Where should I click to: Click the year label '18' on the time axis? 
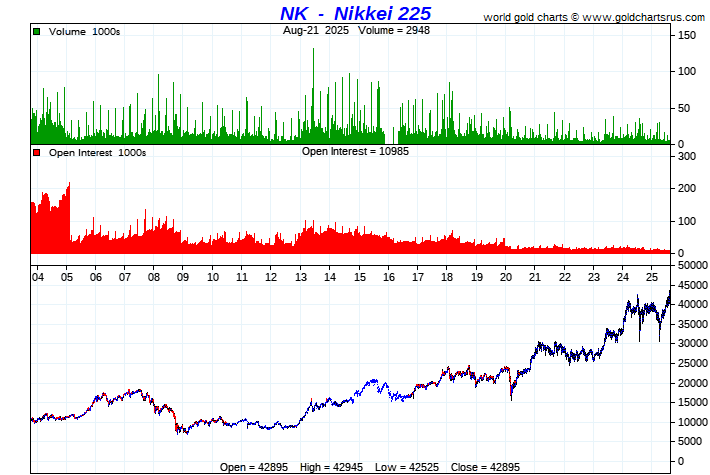[x=447, y=277]
